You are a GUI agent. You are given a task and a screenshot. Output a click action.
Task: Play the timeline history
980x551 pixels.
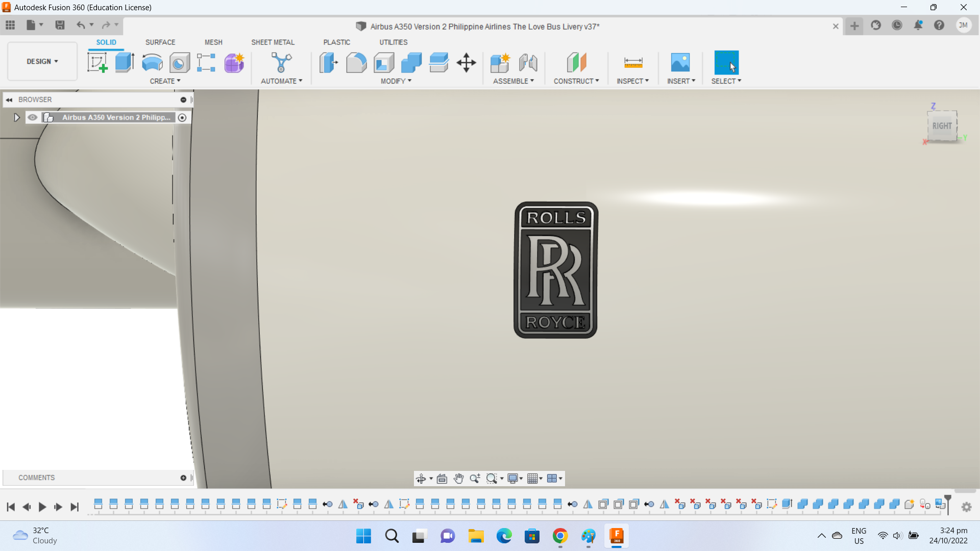point(42,507)
